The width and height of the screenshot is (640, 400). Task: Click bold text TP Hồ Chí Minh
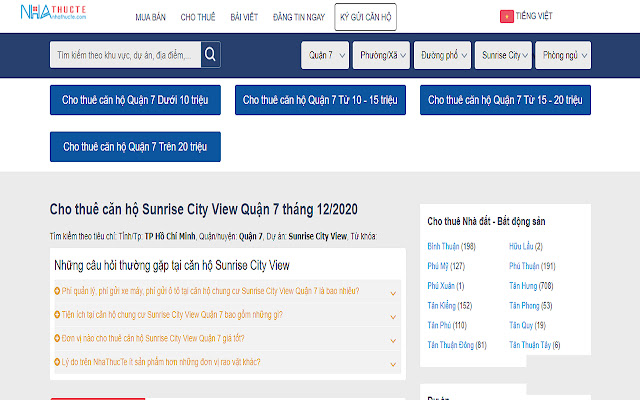(x=170, y=236)
